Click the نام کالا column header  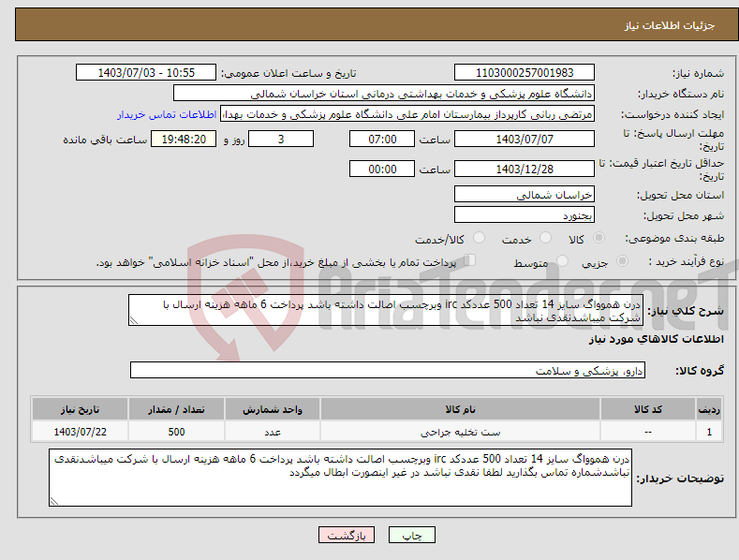(460, 409)
